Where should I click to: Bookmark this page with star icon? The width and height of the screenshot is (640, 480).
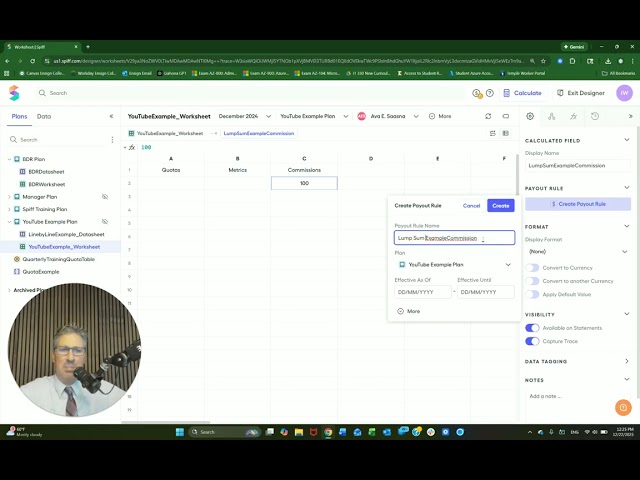click(543, 61)
